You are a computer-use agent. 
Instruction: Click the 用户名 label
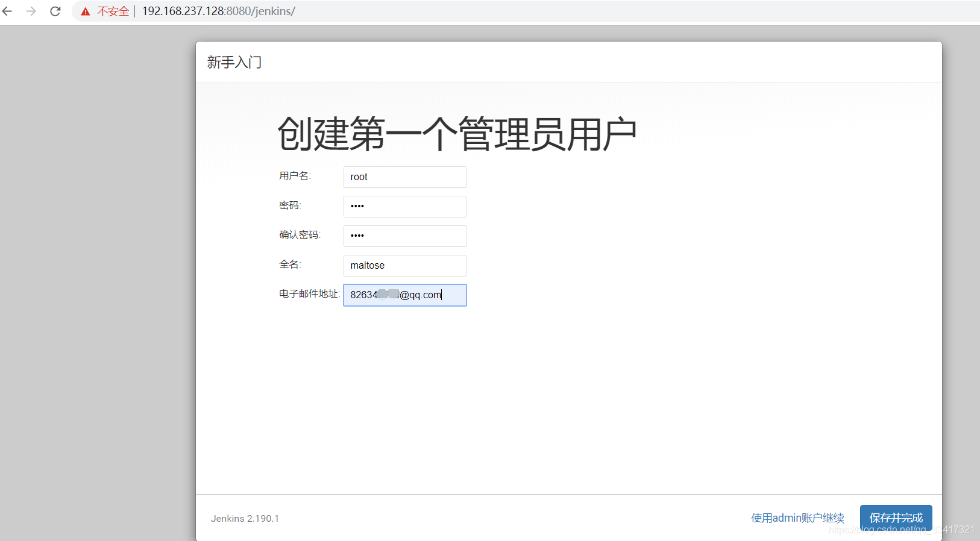coord(295,176)
